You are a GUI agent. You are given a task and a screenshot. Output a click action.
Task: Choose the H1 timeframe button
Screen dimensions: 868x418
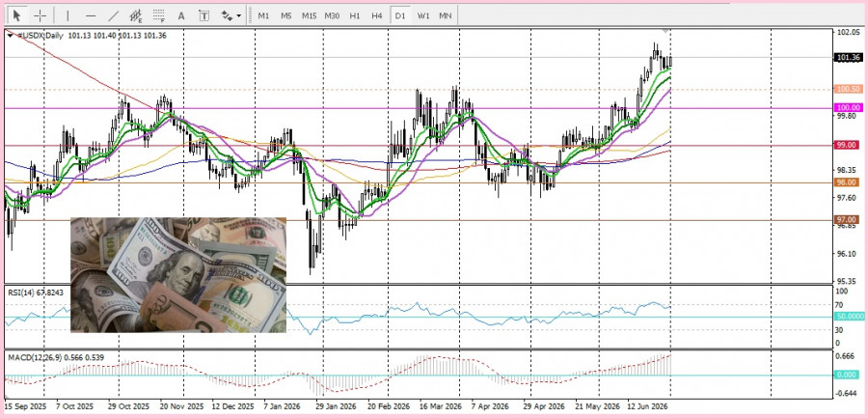355,15
